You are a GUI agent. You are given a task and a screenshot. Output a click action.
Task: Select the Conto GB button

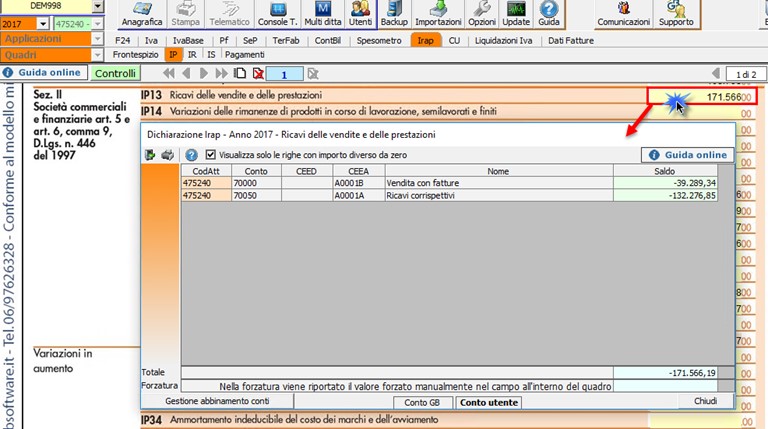[422, 403]
